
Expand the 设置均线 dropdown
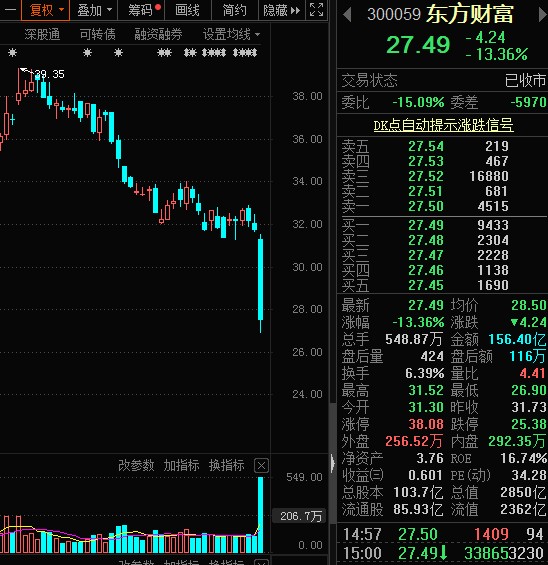coord(231,35)
